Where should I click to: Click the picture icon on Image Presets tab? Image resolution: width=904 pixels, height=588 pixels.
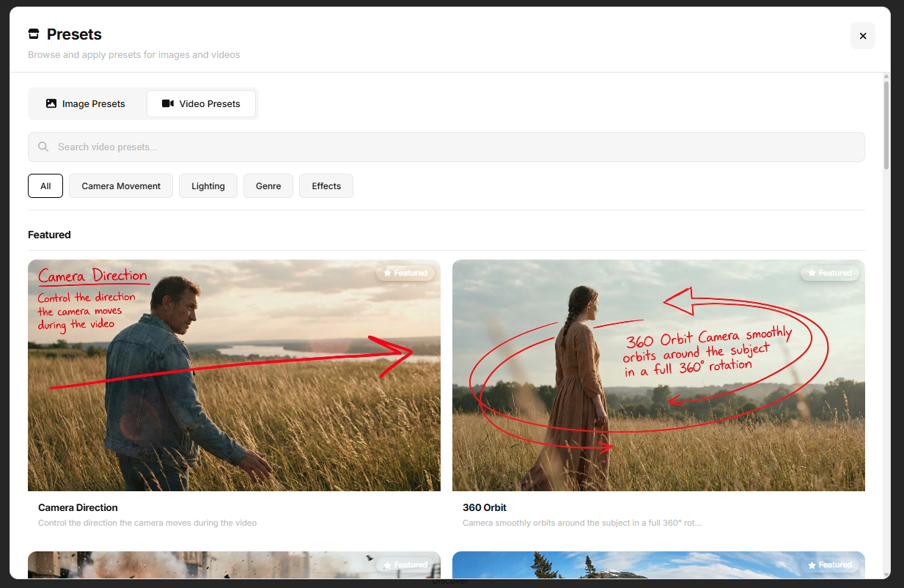coord(51,103)
